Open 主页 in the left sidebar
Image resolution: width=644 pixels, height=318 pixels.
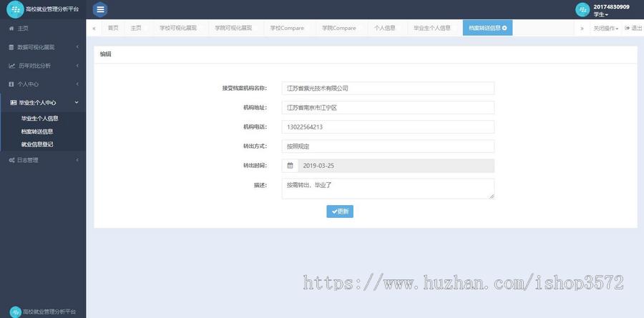click(43, 29)
